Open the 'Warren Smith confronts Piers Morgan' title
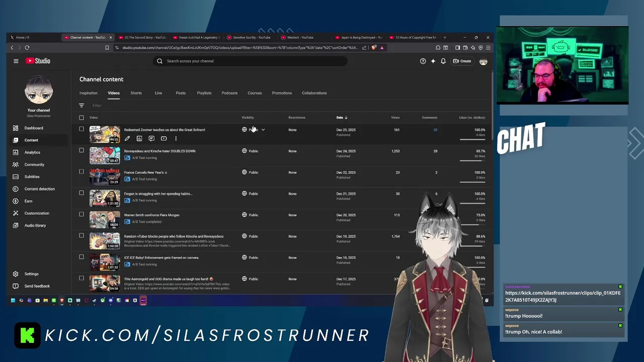This screenshot has width=644, height=362. [x=152, y=215]
